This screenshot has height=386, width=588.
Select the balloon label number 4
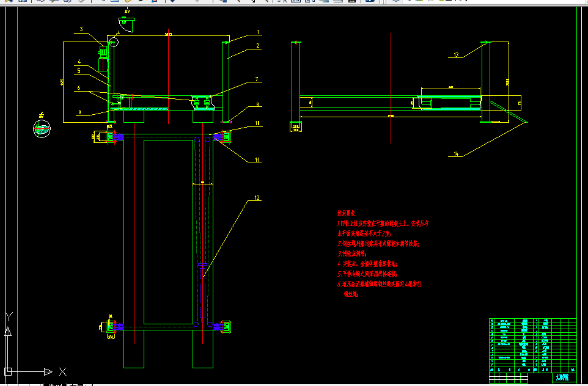(x=79, y=62)
